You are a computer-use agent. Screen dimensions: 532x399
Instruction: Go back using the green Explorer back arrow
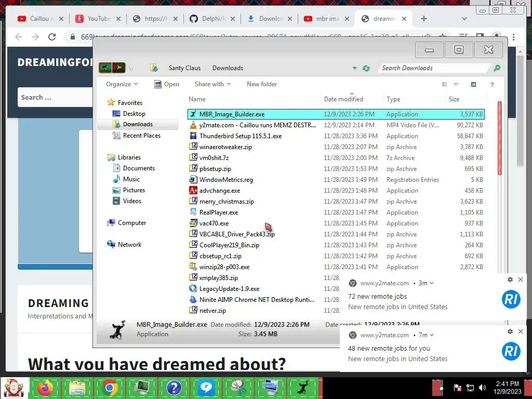pyautogui.click(x=105, y=68)
